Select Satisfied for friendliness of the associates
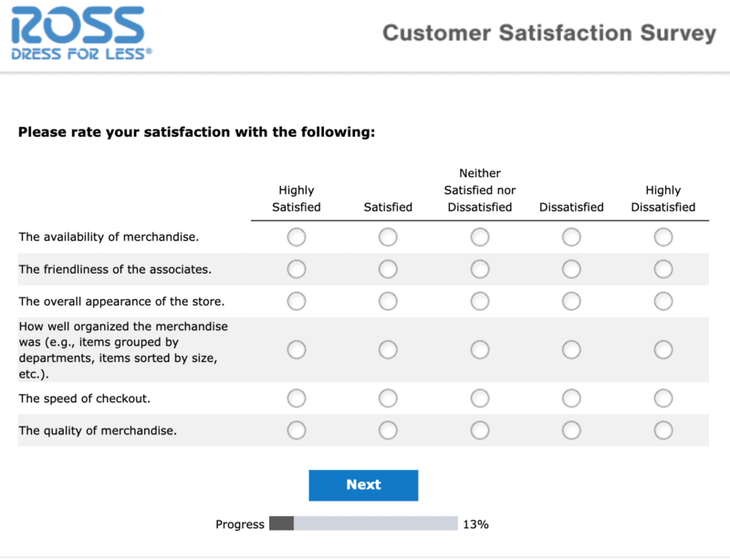Image resolution: width=730 pixels, height=560 pixels. point(388,269)
